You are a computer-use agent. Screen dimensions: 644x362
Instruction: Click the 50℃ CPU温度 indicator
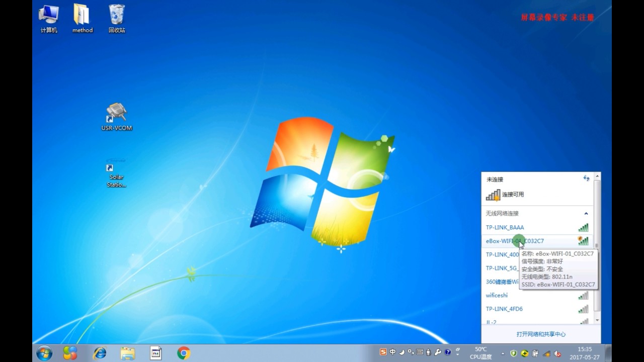(480, 353)
